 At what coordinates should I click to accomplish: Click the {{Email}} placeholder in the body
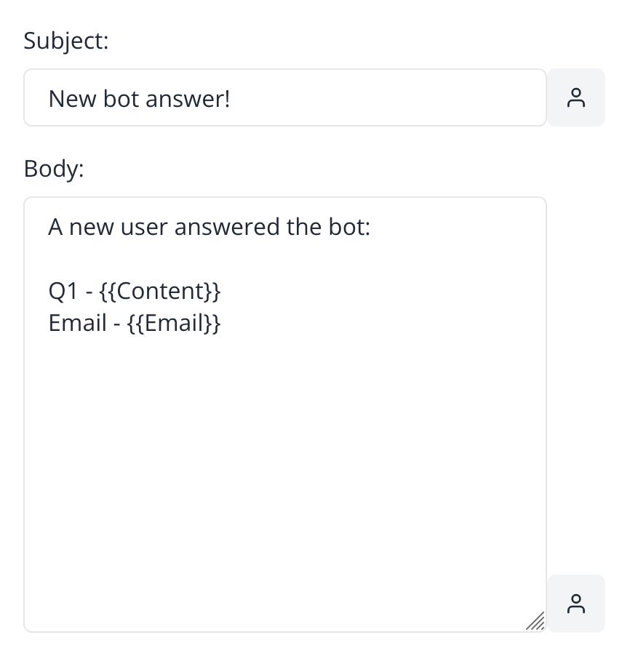(x=173, y=323)
